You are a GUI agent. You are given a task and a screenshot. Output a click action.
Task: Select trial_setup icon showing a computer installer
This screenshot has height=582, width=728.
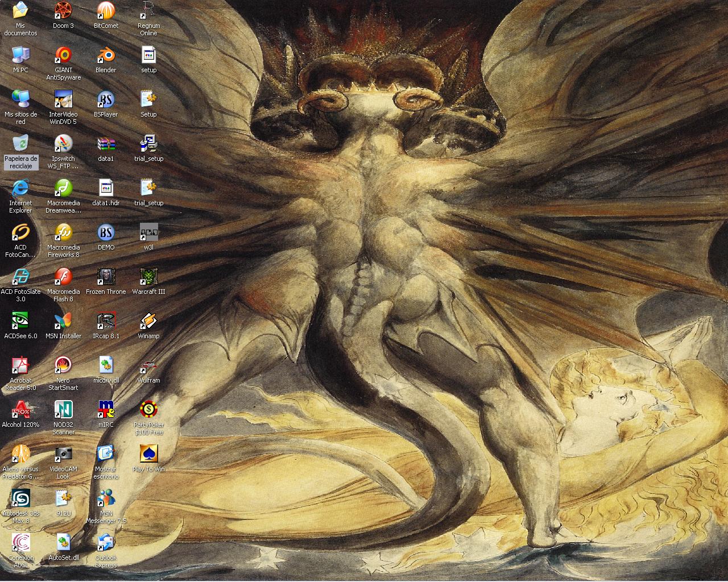(x=148, y=143)
